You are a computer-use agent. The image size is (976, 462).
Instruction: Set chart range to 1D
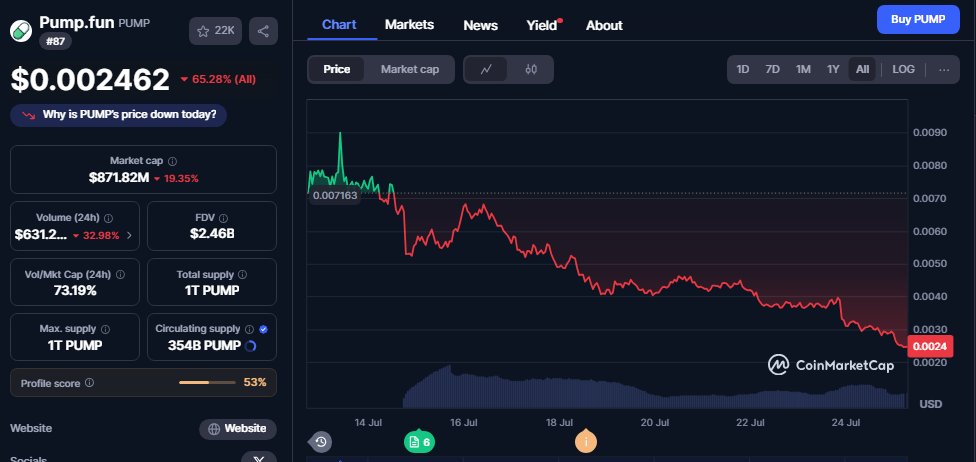pyautogui.click(x=743, y=69)
